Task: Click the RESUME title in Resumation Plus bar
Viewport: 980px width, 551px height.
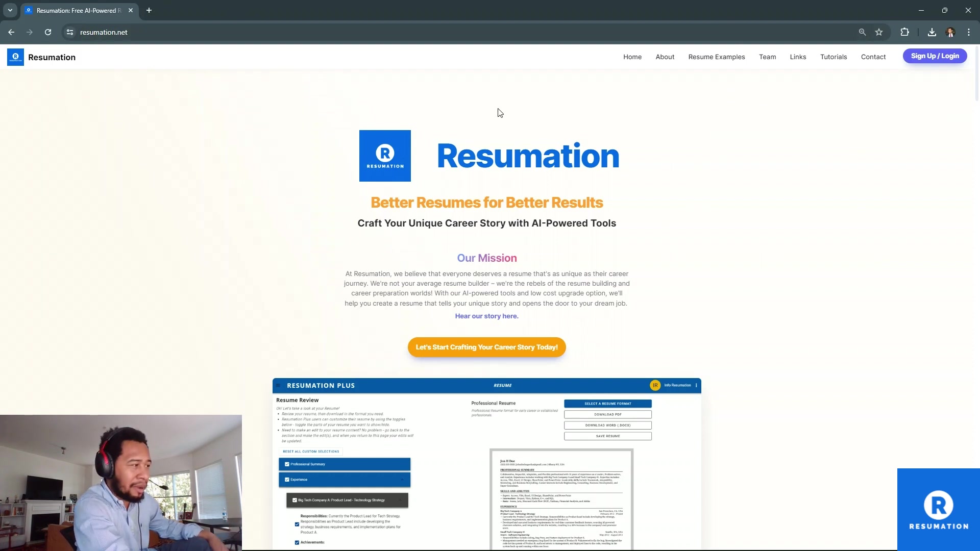Action: (x=503, y=386)
